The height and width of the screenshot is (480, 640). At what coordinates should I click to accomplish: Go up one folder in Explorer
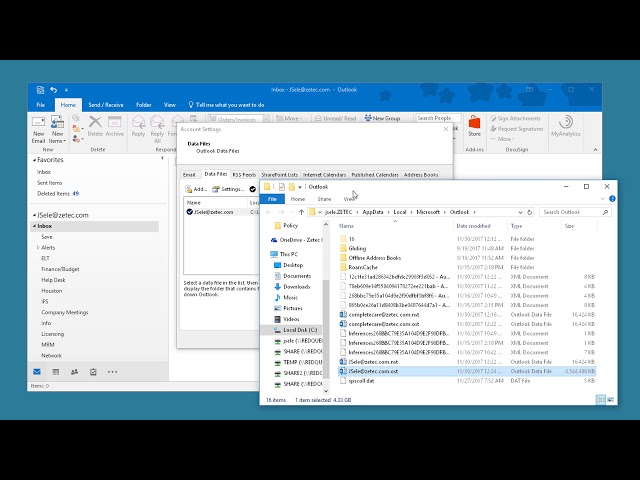(x=301, y=212)
